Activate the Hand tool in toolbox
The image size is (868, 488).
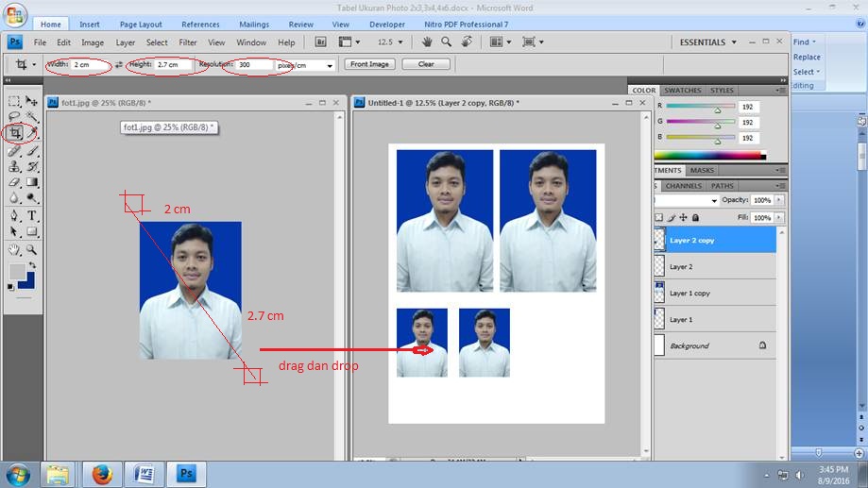click(15, 250)
